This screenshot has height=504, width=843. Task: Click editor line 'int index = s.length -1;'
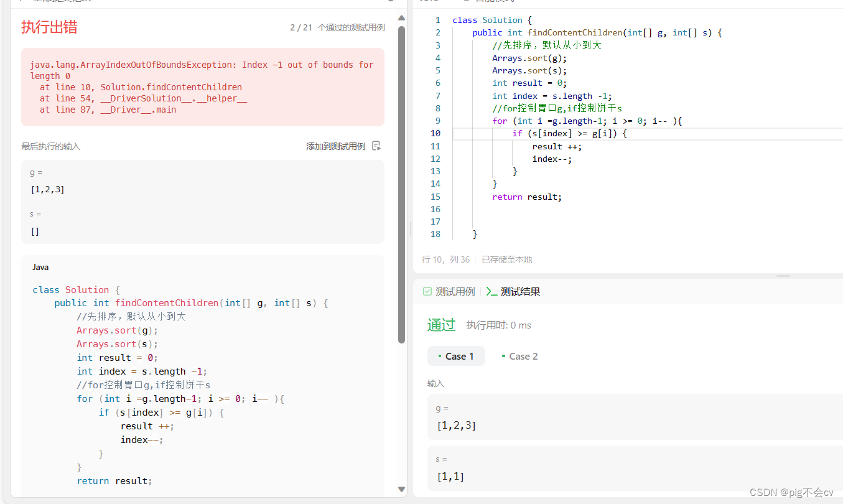click(x=552, y=96)
